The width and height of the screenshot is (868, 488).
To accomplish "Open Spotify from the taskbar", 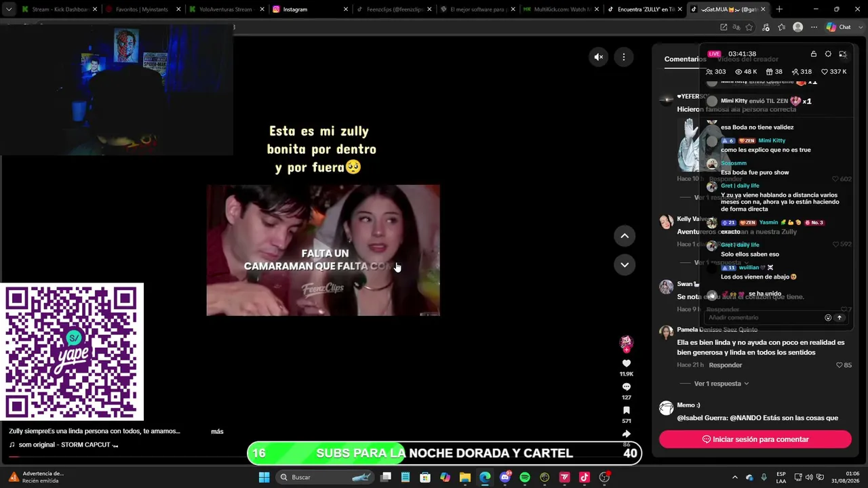I will point(525,477).
